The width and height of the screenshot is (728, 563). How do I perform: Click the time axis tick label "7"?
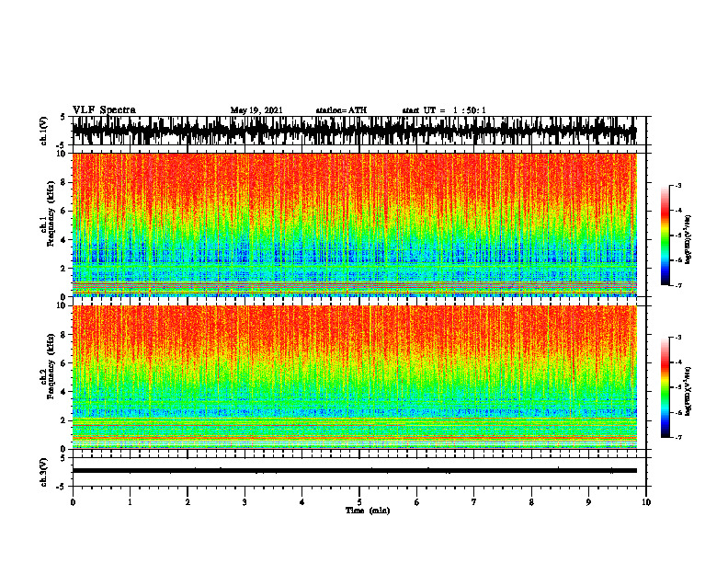474,502
